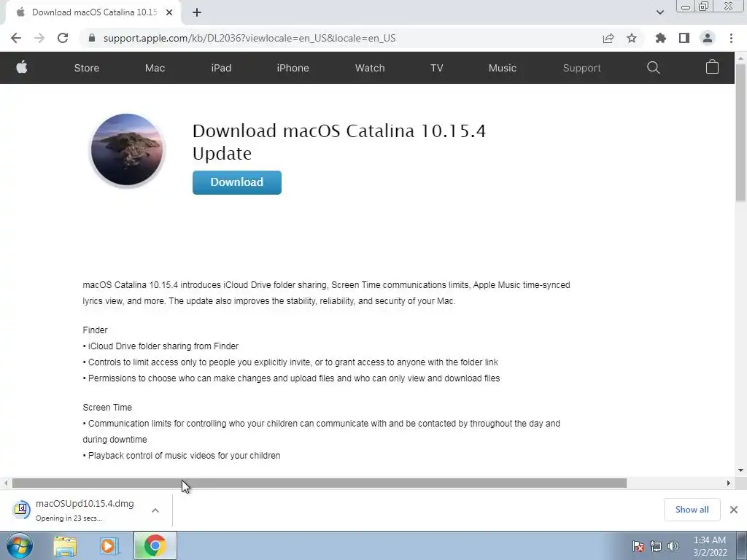This screenshot has width=747, height=560.
Task: Close the Download macOS Catalina tab
Action: (169, 12)
